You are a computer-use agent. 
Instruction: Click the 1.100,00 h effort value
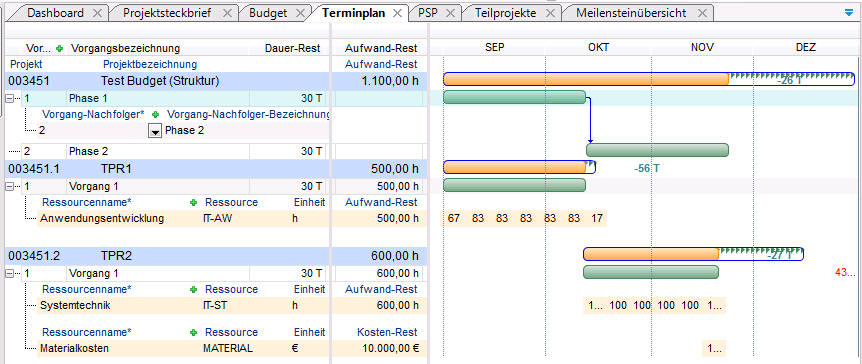(x=390, y=81)
